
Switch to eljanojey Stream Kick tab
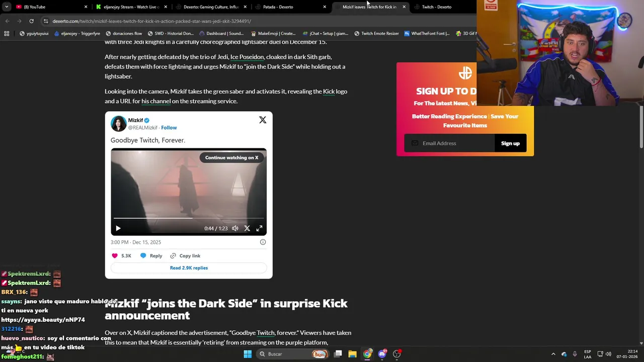click(x=132, y=7)
